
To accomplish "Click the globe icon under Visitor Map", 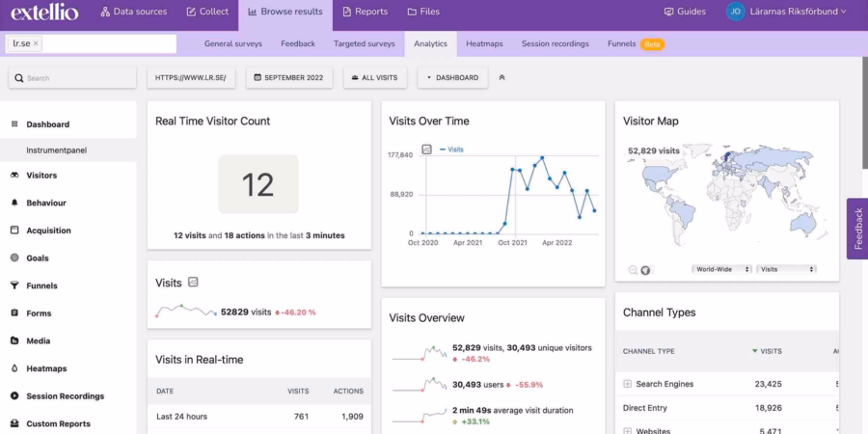I will click(x=645, y=270).
